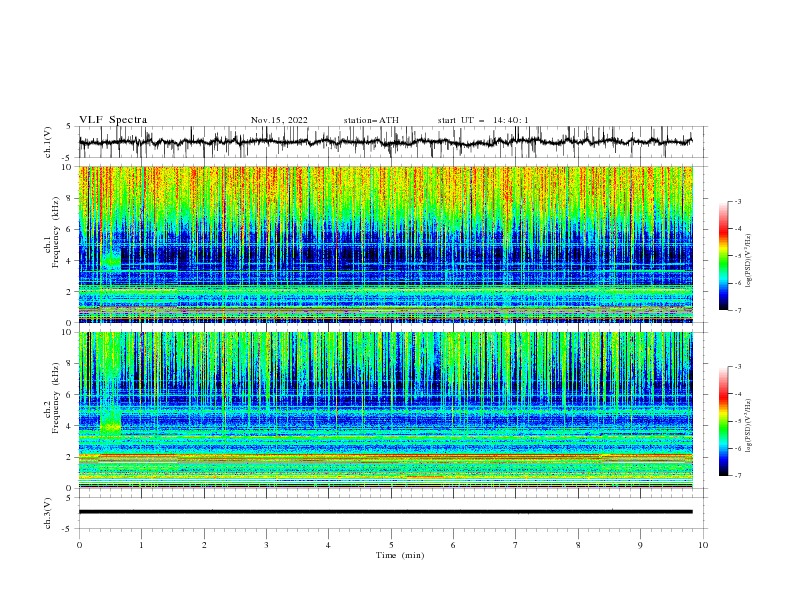Click the "ch.3(V)" axis label
Image resolution: width=792 pixels, height=612 pixels.
(48, 513)
